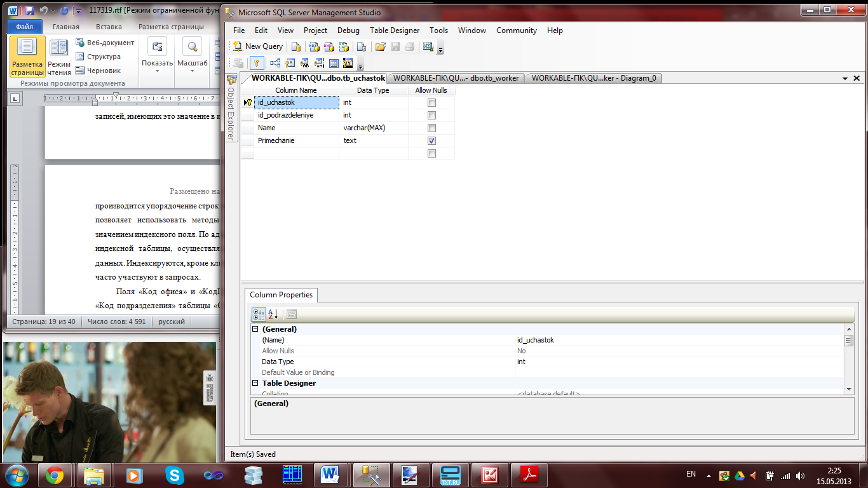Open SQL Server Compact Query icon
The height and width of the screenshot is (488, 868).
(362, 46)
